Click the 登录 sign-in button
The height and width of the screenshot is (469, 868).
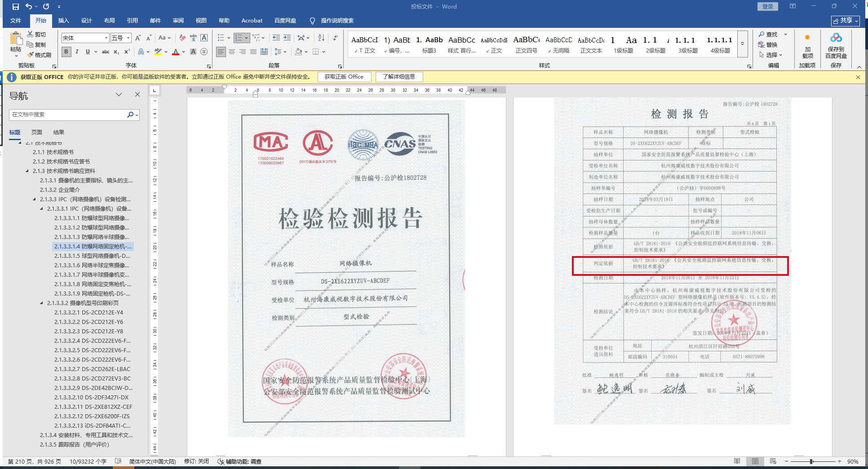768,6
